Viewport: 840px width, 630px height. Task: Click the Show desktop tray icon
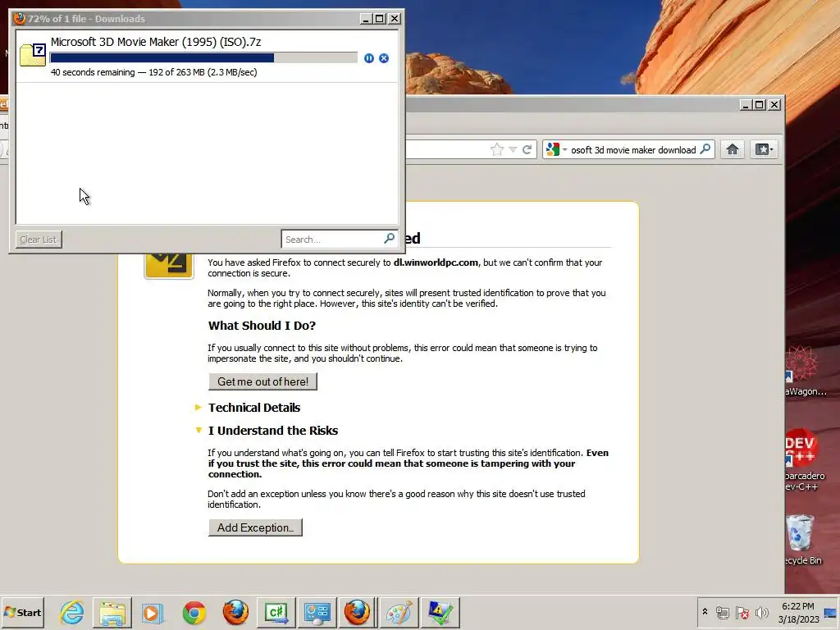[831, 612]
